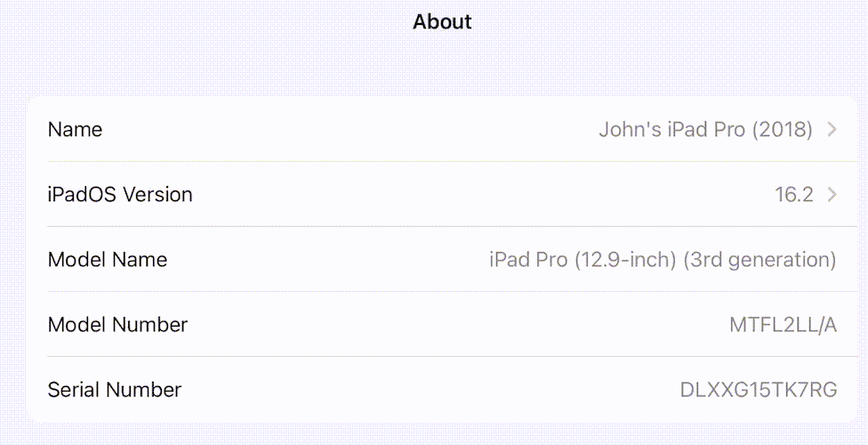The height and width of the screenshot is (445, 868).
Task: Select the Name label
Action: click(x=75, y=130)
